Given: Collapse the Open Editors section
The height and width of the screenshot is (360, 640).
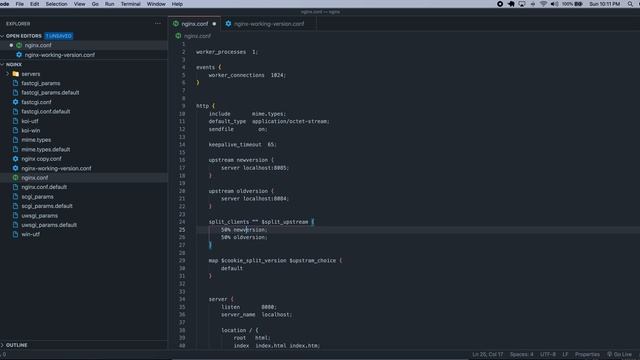Looking at the screenshot, I should click(x=3, y=36).
